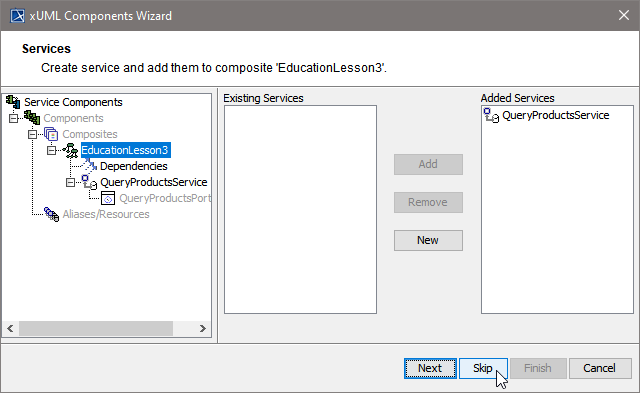Click the EducationLesson3 composite icon
This screenshot has height=393, width=640.
coord(71,150)
